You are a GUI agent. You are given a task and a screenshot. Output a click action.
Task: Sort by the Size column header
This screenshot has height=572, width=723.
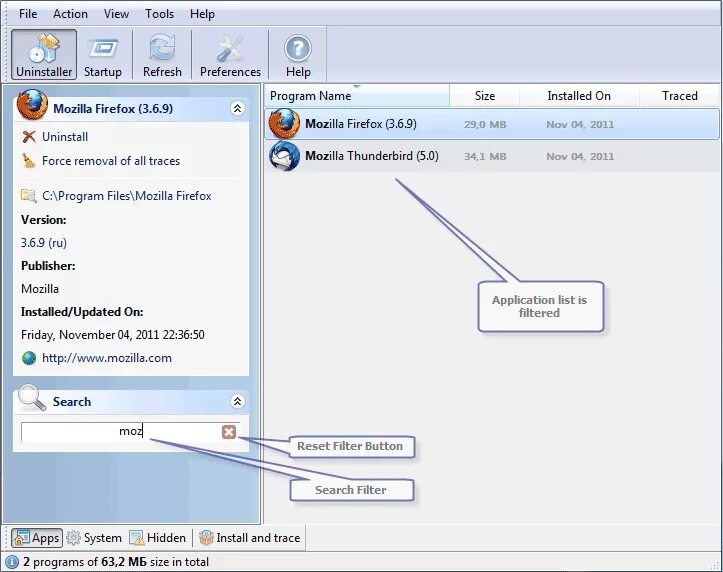tap(485, 96)
